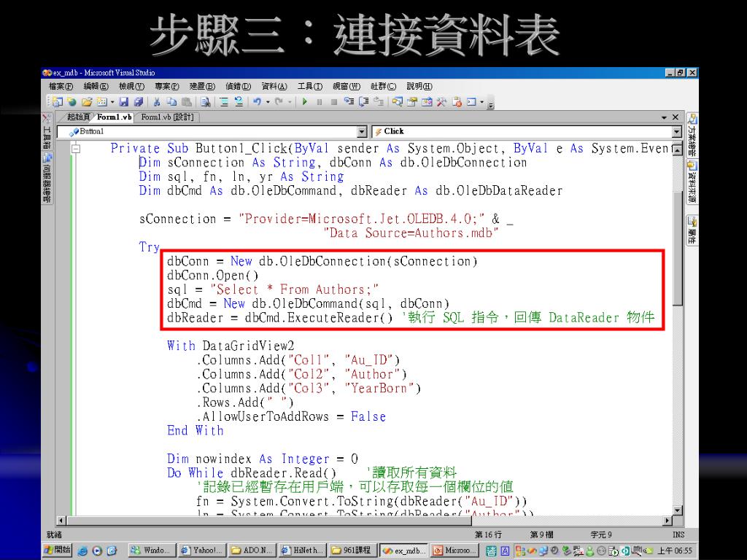
Task: Open the 說明(H) menu
Action: [x=419, y=86]
